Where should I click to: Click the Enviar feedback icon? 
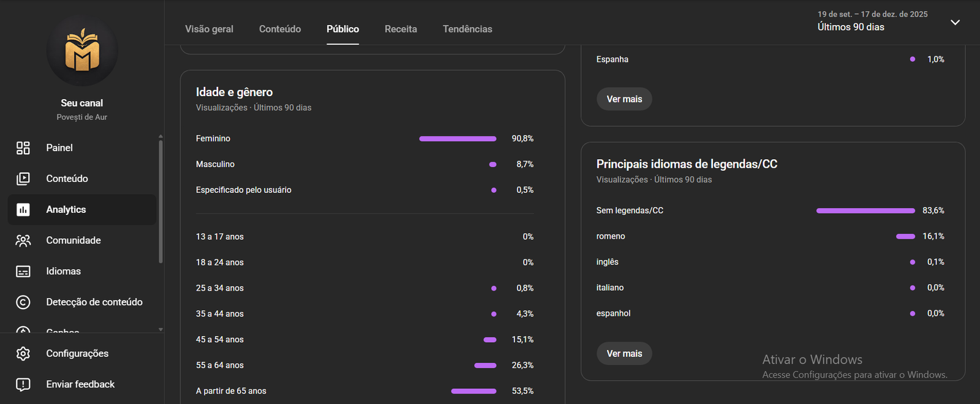coord(23,384)
